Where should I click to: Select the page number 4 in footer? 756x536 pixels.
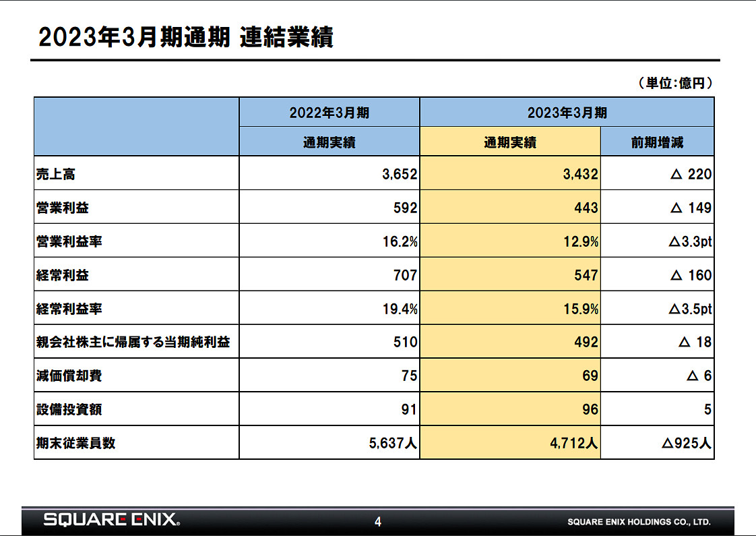pos(378,519)
